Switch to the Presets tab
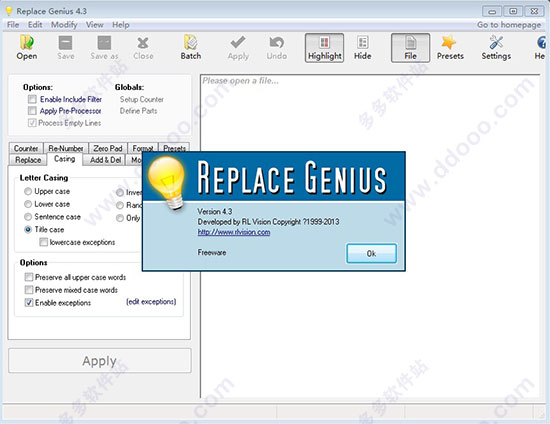550x424 pixels. [174, 148]
